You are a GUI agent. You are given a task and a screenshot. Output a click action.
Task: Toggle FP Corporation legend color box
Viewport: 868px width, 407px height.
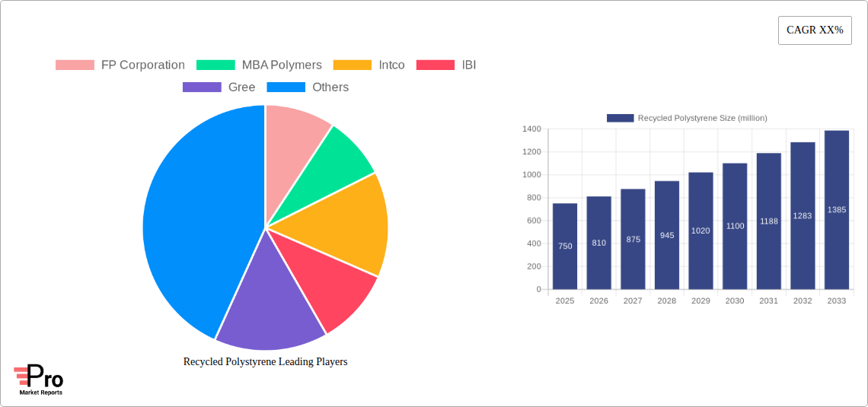coord(75,65)
